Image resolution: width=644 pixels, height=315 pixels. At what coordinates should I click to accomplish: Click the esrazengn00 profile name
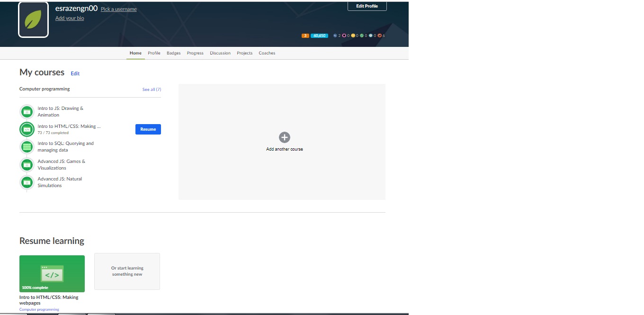pos(76,8)
